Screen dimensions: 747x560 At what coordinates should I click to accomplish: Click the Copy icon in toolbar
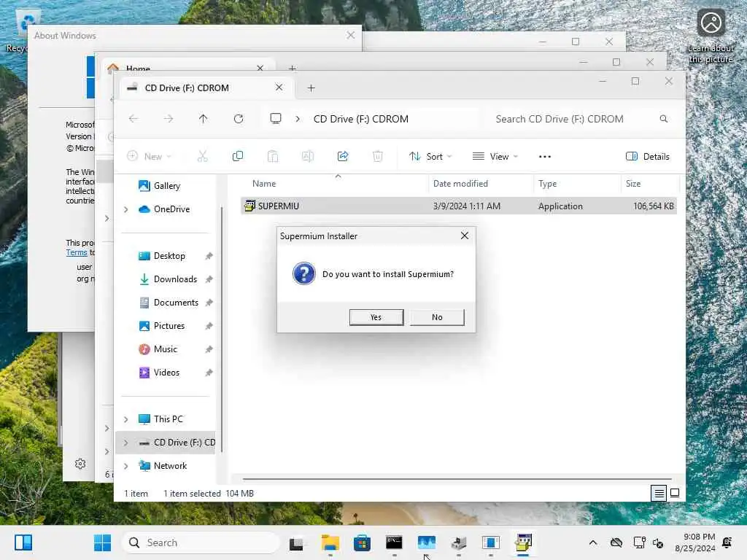(237, 156)
